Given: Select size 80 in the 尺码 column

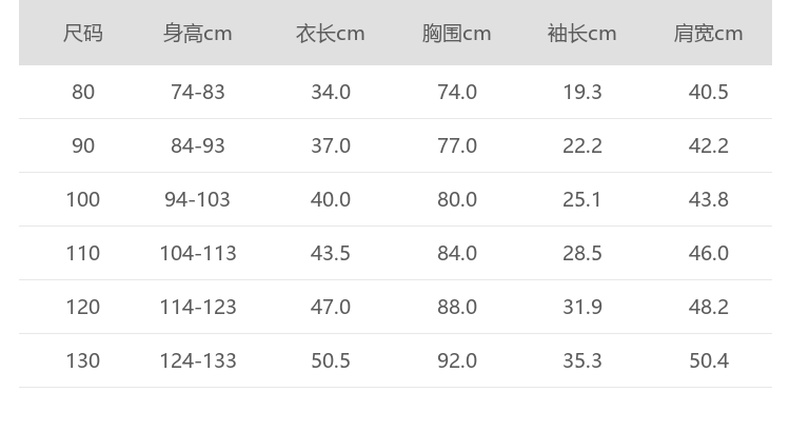Looking at the screenshot, I should click(83, 92).
